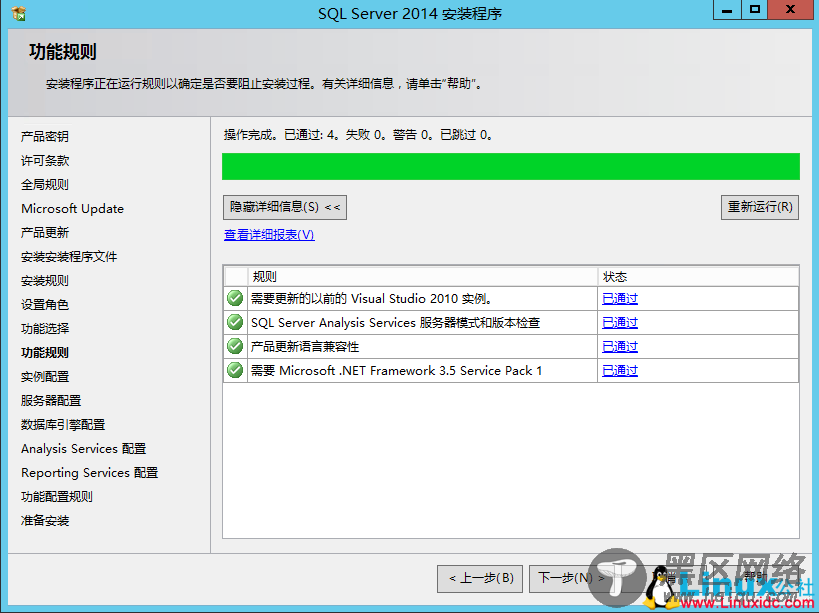Click rule text SQL Server Analysis Services 服务器模式和版本检查

coord(395,323)
